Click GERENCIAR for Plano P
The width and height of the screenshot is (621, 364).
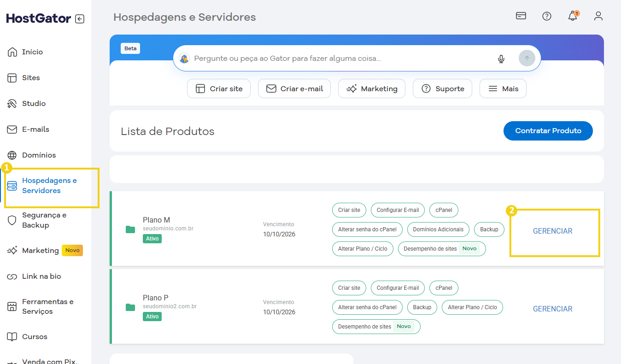click(552, 309)
